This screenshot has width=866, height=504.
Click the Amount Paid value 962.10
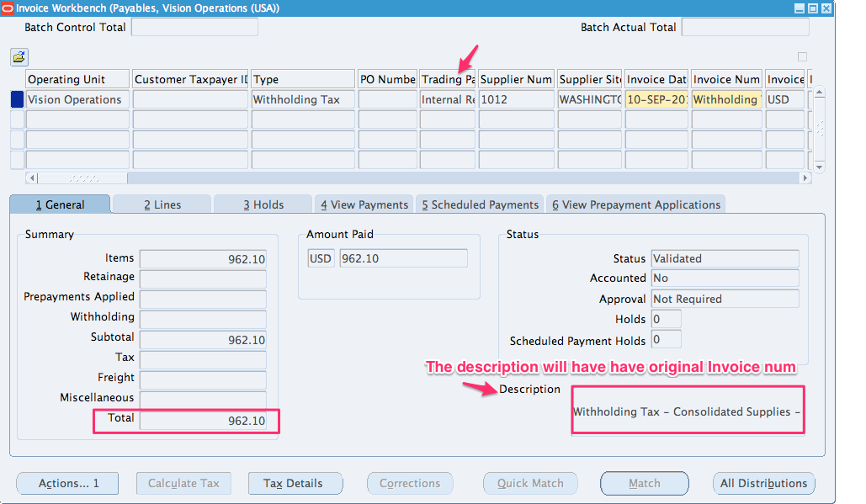(x=404, y=258)
